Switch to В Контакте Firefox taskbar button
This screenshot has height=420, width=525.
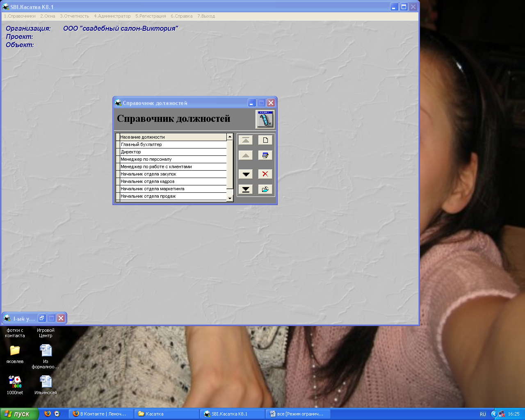click(x=101, y=414)
